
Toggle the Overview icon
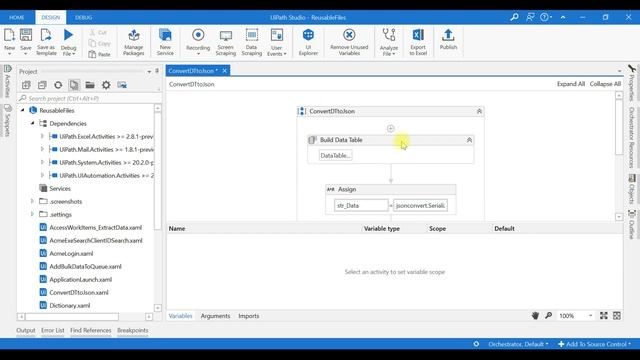click(x=617, y=316)
